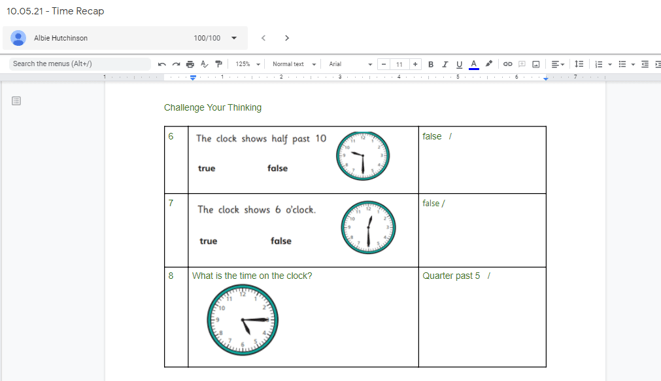Add a comment icon in toolbar

click(x=522, y=64)
